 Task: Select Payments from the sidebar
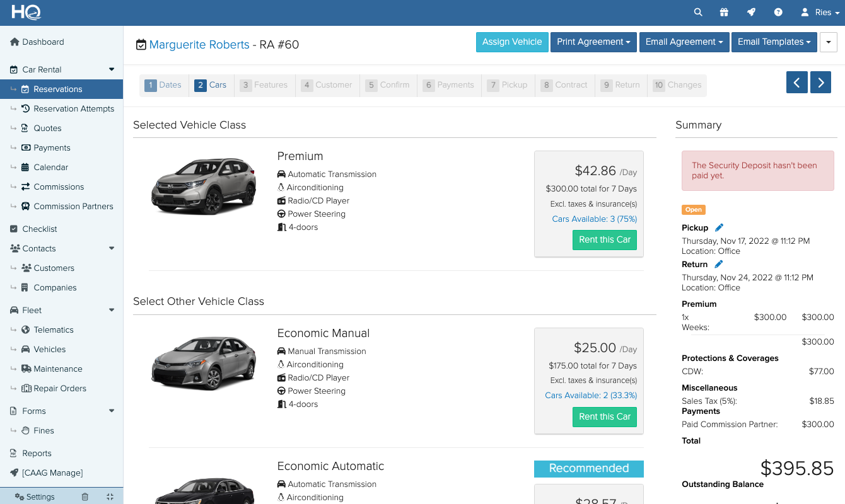[50, 147]
